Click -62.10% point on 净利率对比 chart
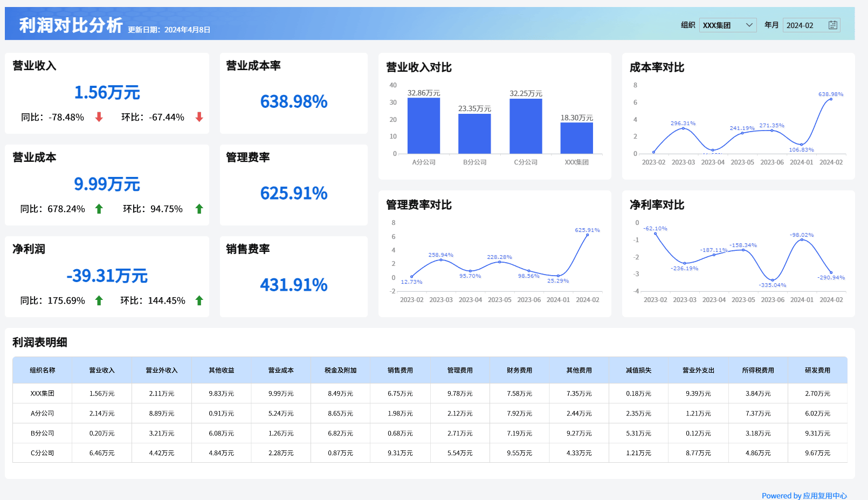 [x=656, y=234]
